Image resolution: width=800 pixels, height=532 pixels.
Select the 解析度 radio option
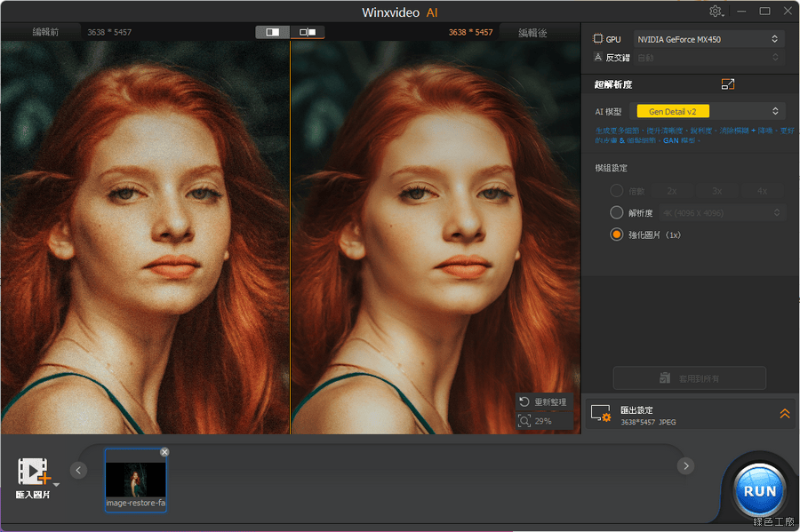(616, 213)
